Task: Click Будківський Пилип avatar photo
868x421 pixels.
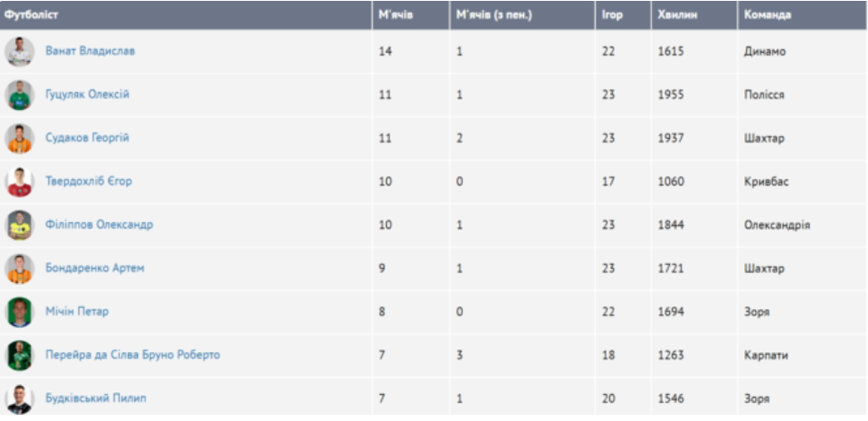Action: pyautogui.click(x=20, y=399)
